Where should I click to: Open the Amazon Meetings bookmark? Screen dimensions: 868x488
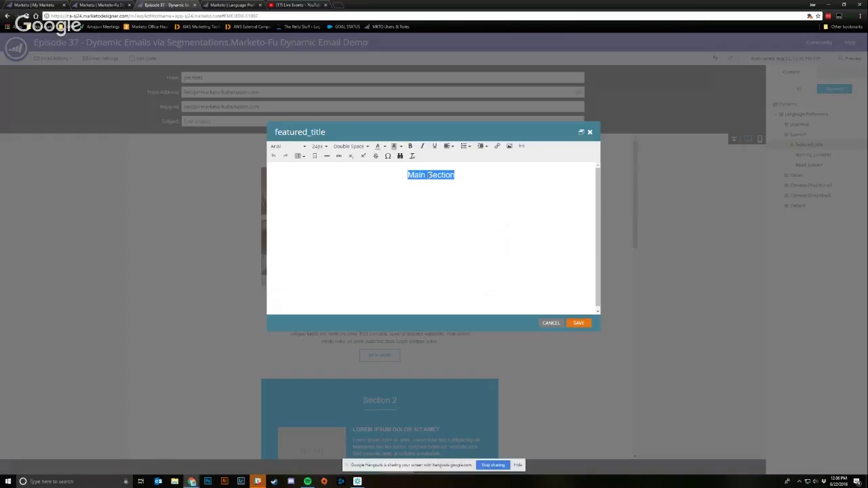99,26
